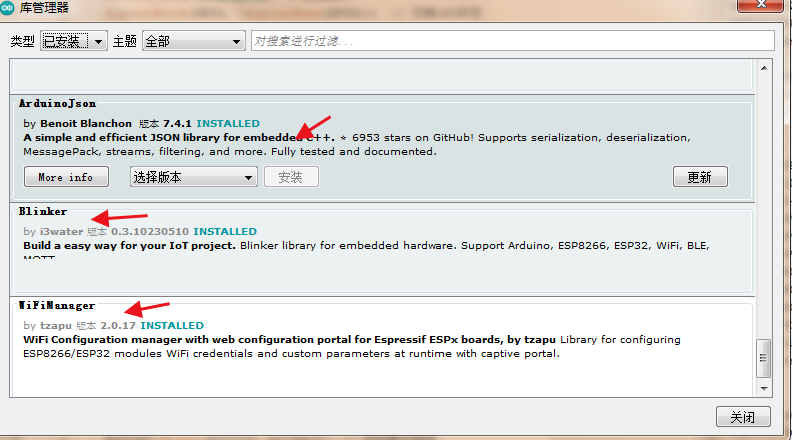Image resolution: width=792 pixels, height=440 pixels.
Task: Click version 2.0.17 text
Action: tap(118, 325)
